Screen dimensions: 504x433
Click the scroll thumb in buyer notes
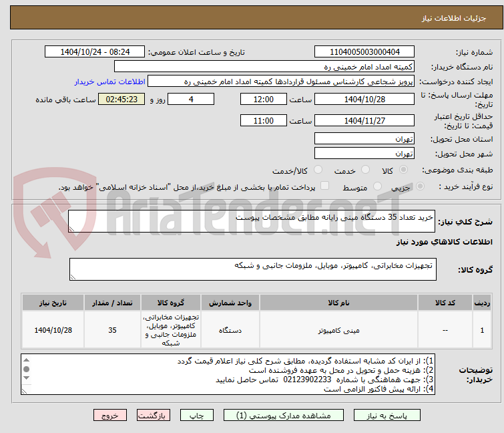click(26, 369)
